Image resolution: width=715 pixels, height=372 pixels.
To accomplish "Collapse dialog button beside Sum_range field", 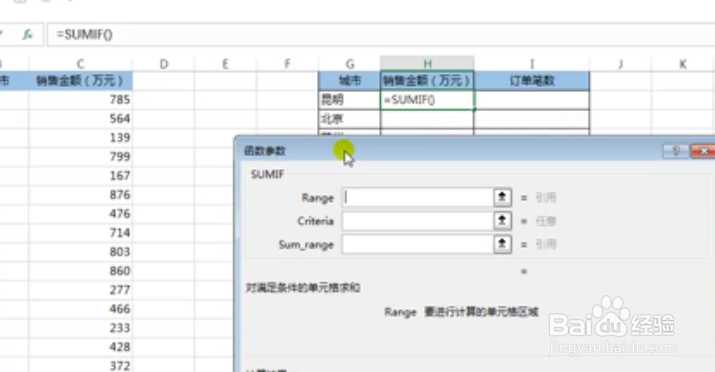I will coord(502,244).
